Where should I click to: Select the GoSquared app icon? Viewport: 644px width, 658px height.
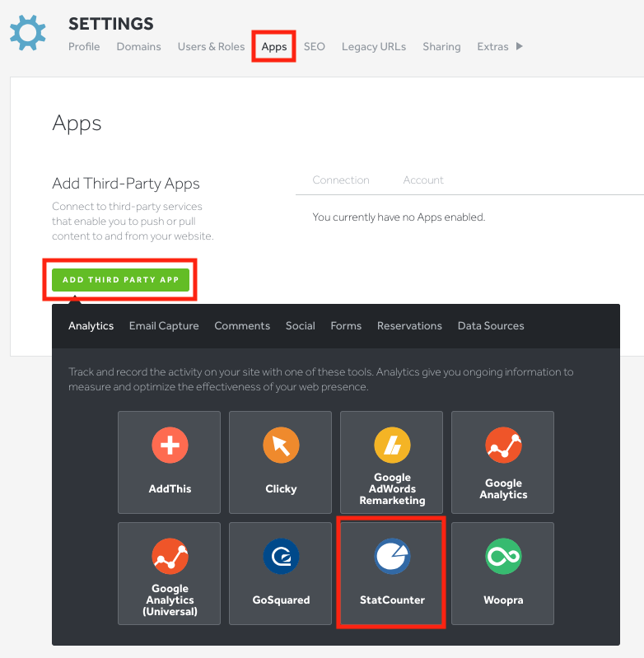281,558
